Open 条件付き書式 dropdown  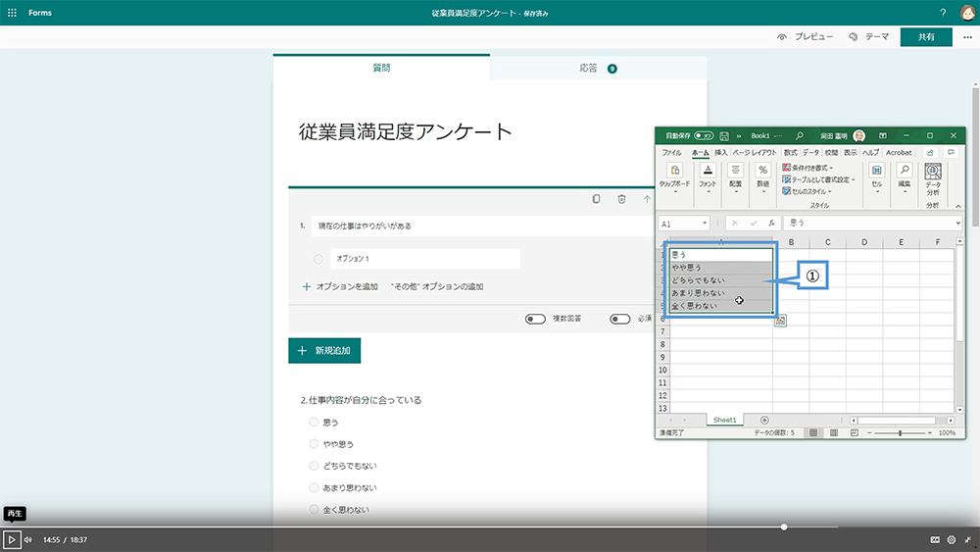pos(808,168)
